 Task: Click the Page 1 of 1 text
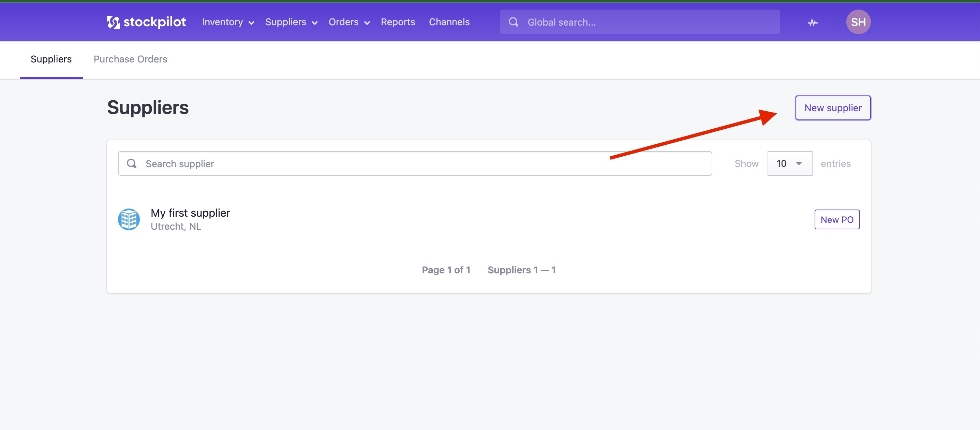[x=446, y=270]
